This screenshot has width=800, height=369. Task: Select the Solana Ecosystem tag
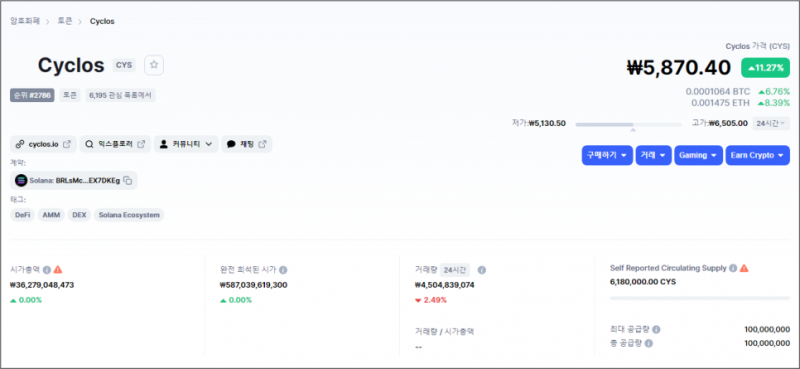(129, 215)
